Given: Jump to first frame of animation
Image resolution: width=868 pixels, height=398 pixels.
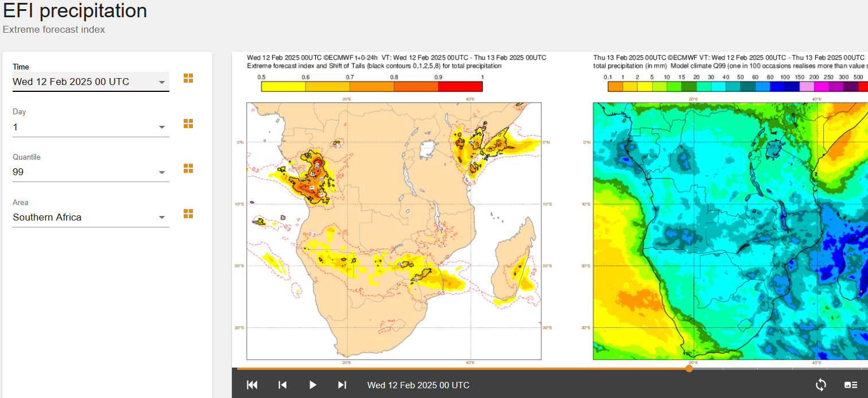Looking at the screenshot, I should coord(252,385).
